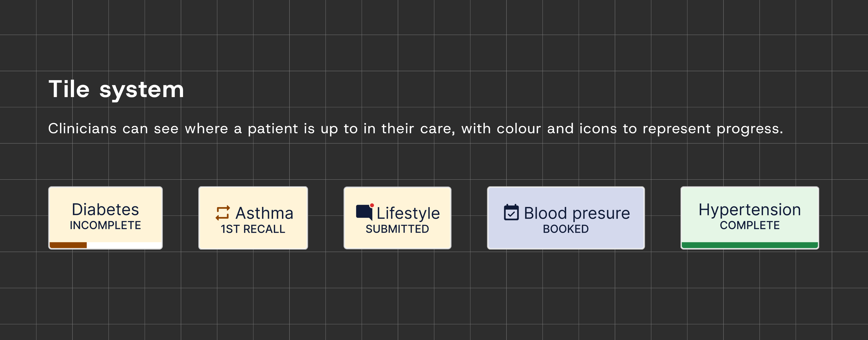The height and width of the screenshot is (340, 868).
Task: Click the SUBMITTED status label
Action: coord(397,229)
